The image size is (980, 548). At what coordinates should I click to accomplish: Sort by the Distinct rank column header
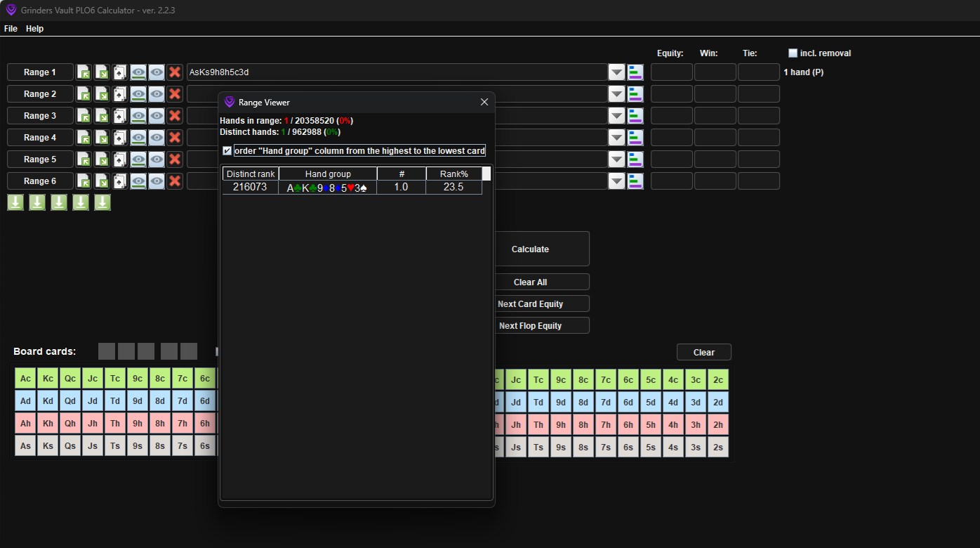(x=251, y=174)
